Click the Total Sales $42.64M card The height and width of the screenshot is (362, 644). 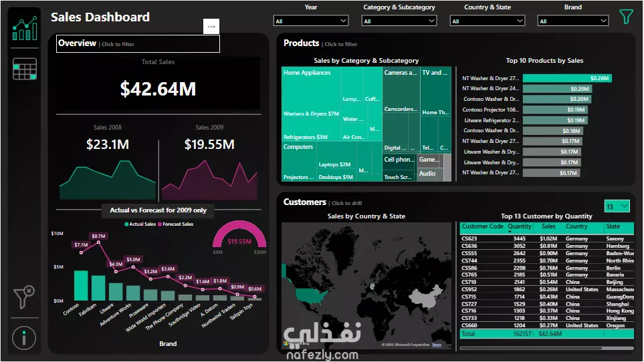click(x=158, y=83)
